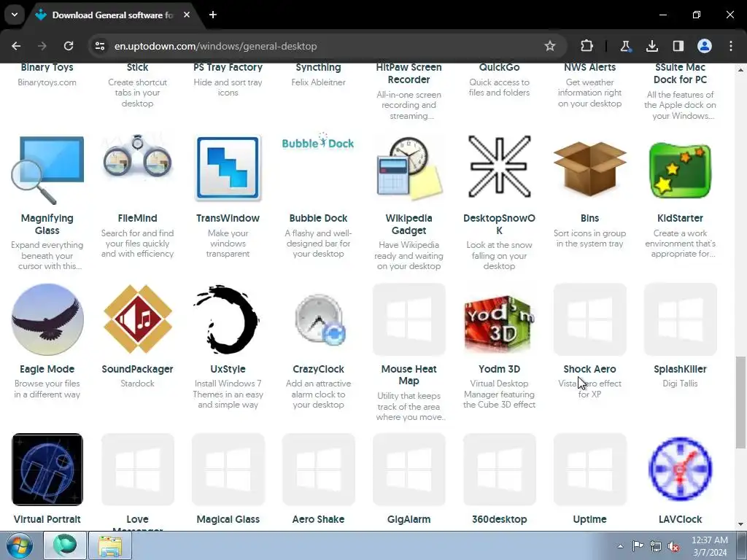The image size is (747, 560).
Task: Open the Chrome extensions puzzle icon
Action: coord(587,46)
